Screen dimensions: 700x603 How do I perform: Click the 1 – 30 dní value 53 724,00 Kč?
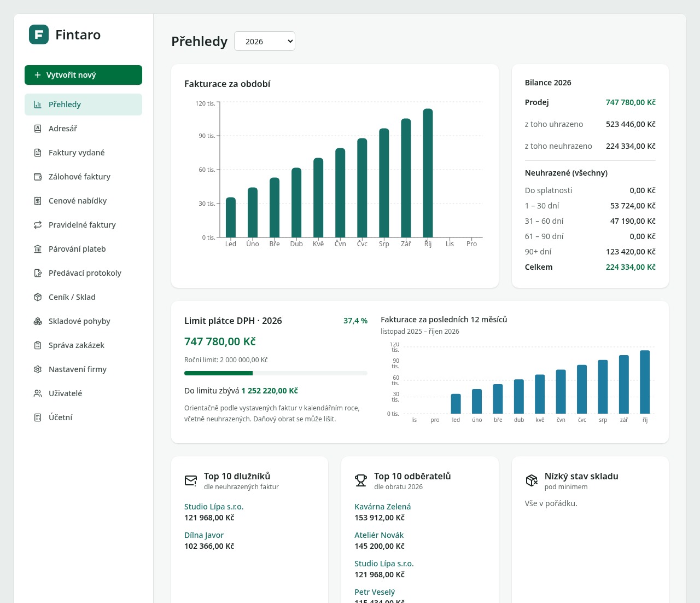633,206
